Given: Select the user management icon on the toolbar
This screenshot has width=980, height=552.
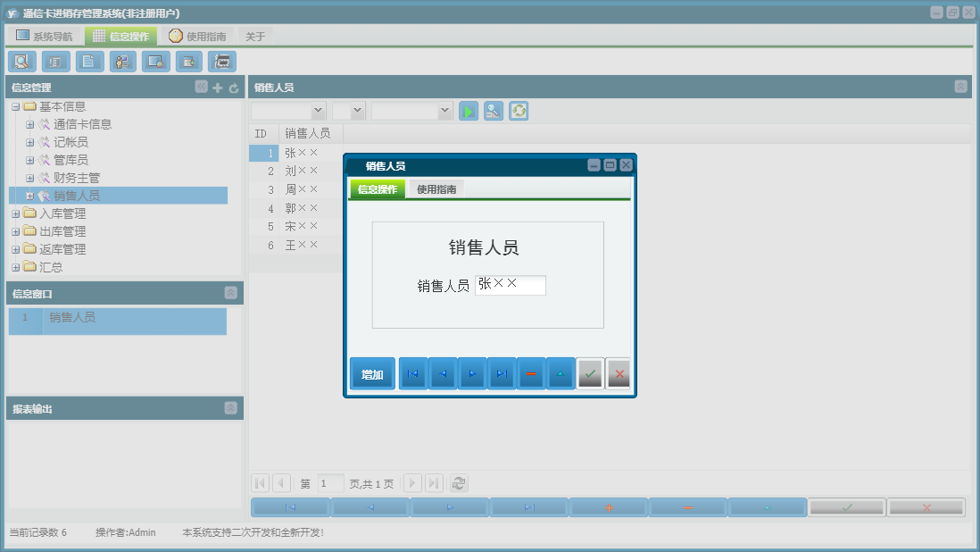Looking at the screenshot, I should click(122, 61).
